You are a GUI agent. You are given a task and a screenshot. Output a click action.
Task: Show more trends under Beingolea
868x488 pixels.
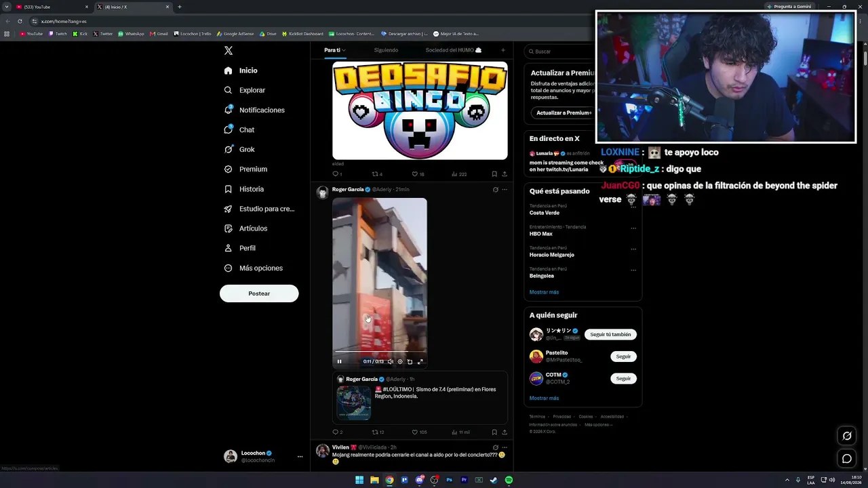[x=544, y=292]
